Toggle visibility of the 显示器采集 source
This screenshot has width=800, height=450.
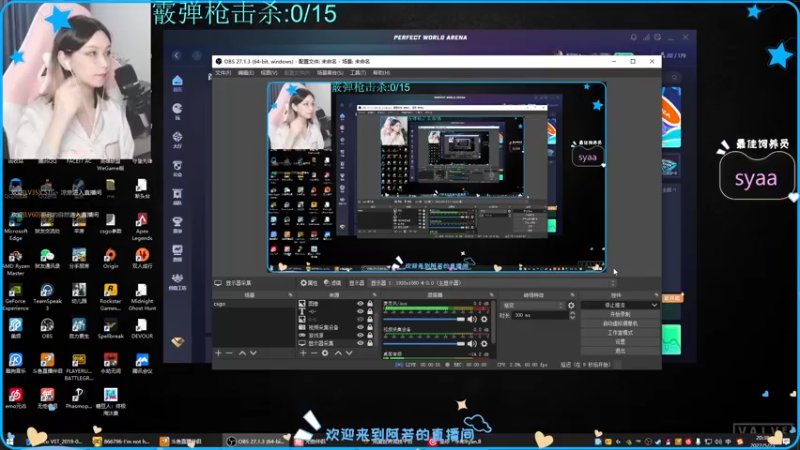coord(360,343)
